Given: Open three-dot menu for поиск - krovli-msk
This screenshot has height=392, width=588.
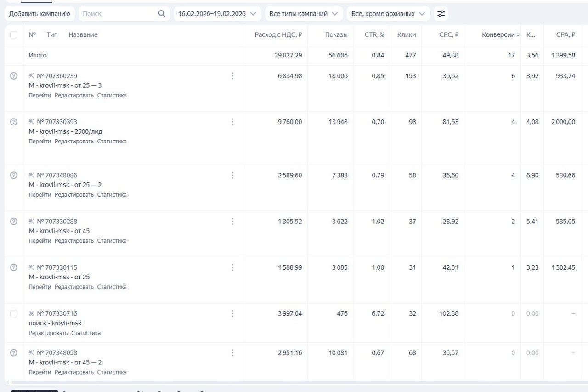Looking at the screenshot, I should click(x=232, y=313).
